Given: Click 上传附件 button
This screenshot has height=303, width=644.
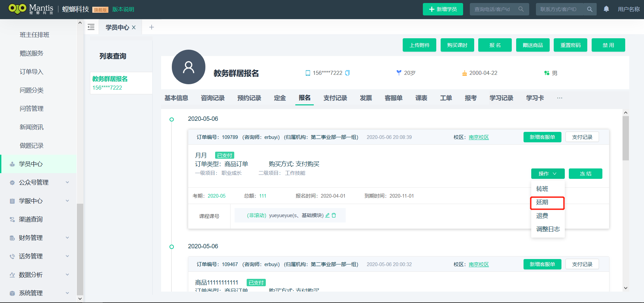Looking at the screenshot, I should [x=419, y=45].
